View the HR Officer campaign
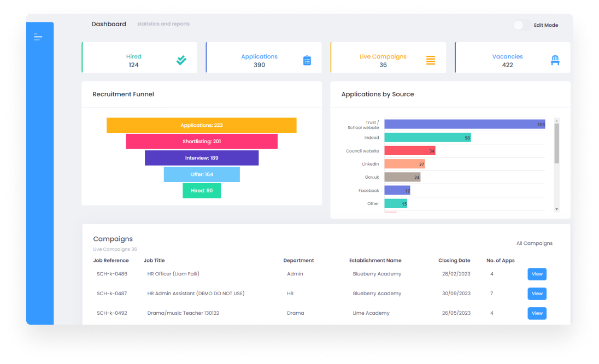Image resolution: width=599 pixels, height=364 pixels. coord(537,274)
